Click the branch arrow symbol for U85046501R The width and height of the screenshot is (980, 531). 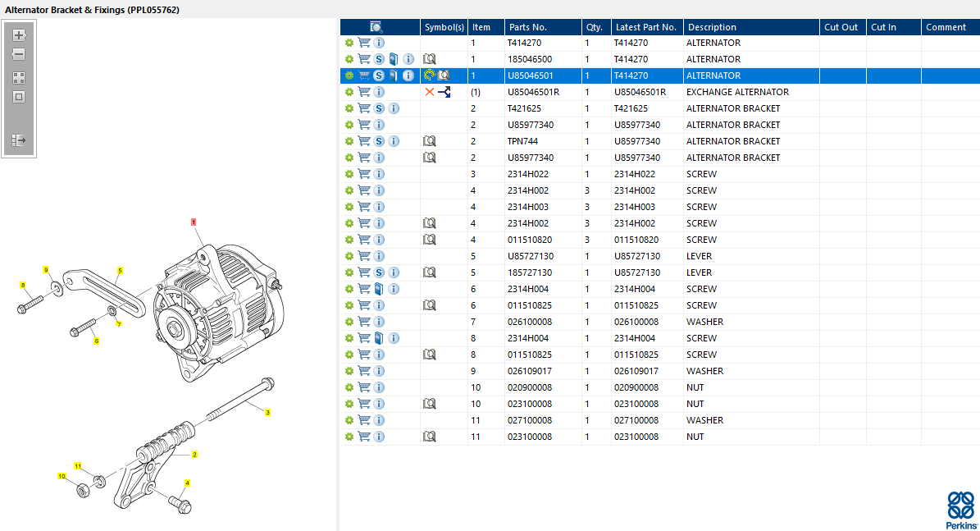pos(444,92)
